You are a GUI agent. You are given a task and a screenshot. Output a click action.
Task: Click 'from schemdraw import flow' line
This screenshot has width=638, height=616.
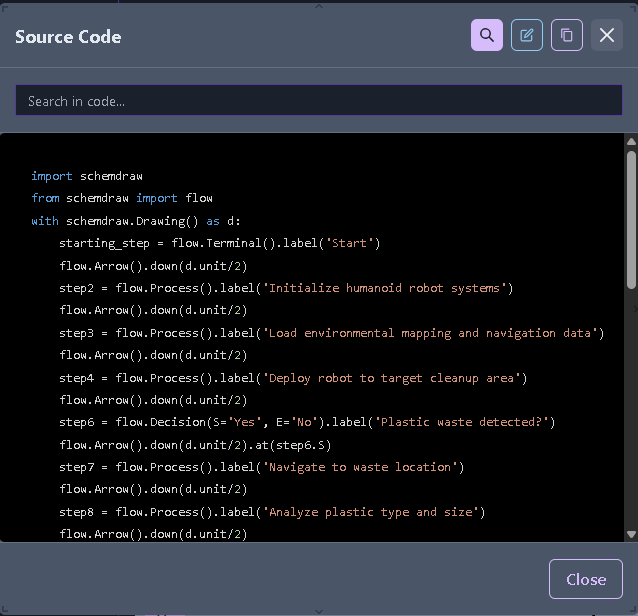(x=122, y=198)
